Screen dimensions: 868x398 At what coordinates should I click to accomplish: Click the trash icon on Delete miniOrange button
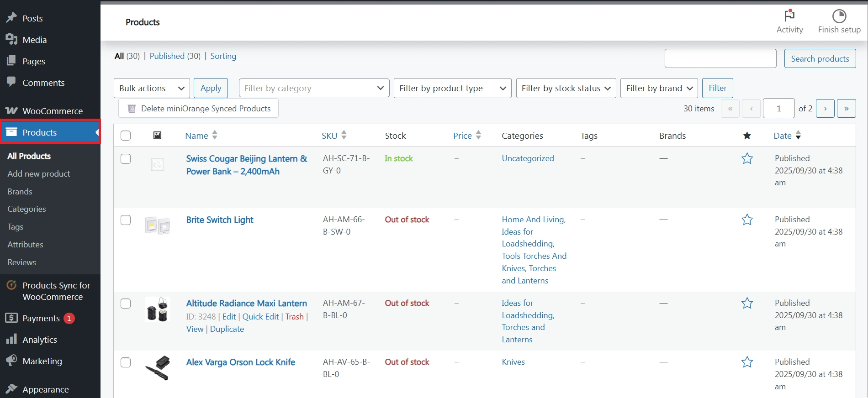click(132, 109)
